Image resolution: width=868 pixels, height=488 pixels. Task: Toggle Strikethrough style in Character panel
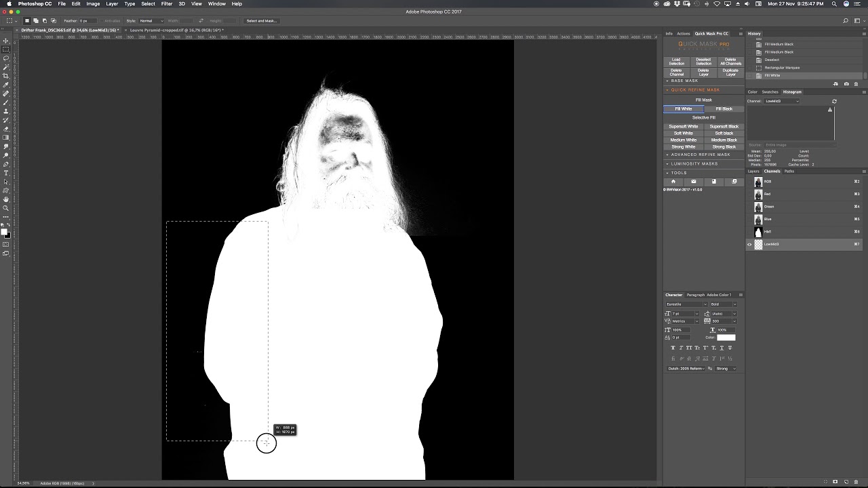pos(730,348)
